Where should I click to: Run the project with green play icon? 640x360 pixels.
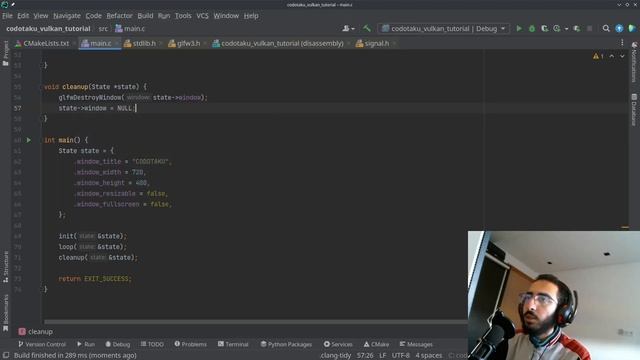point(519,29)
